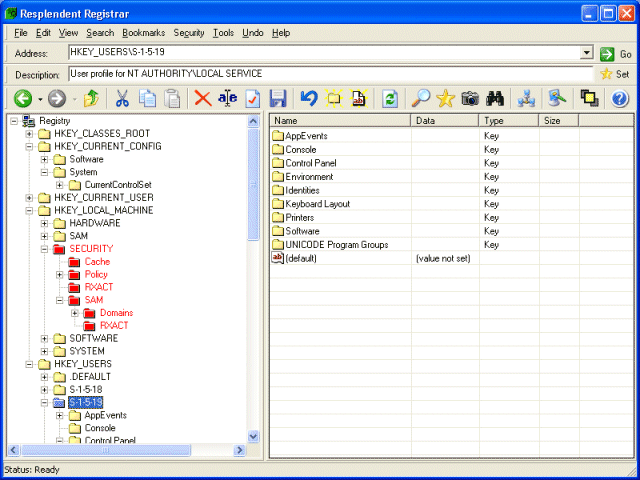Expand the red Domains key
This screenshot has width=640, height=480.
[75, 313]
